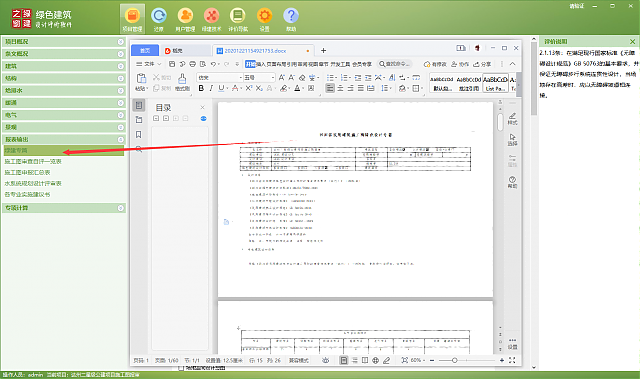Viewport: 640px width, 379px height.
Task: Open the 开发工具 ribbon tab
Action: point(340,64)
